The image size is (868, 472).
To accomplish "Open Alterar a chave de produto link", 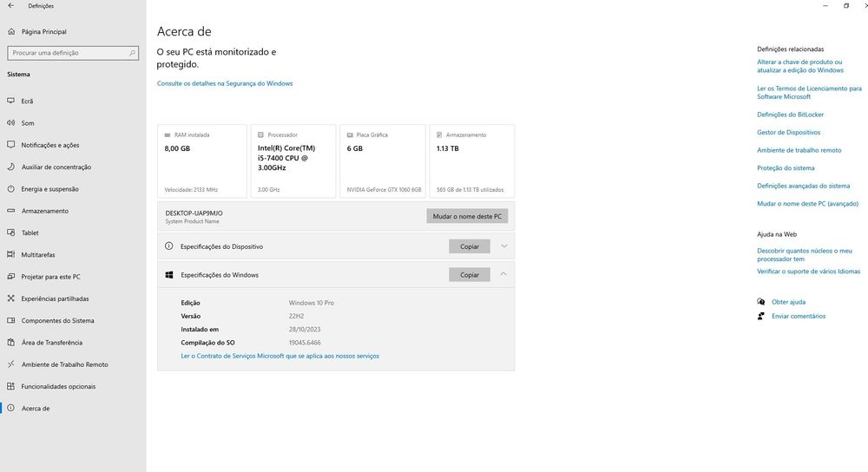I will point(800,66).
